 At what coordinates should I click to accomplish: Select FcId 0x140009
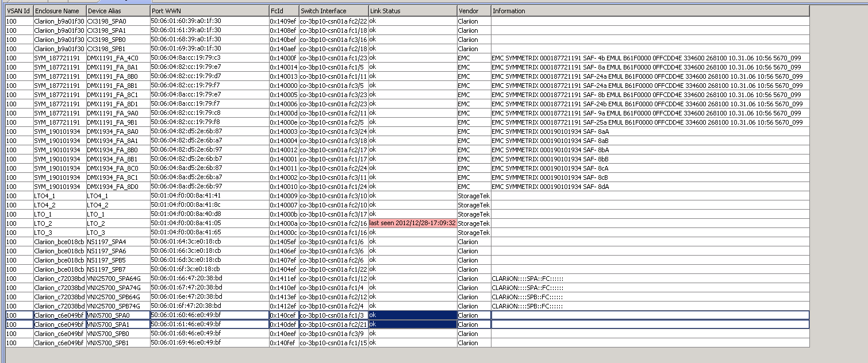click(284, 196)
